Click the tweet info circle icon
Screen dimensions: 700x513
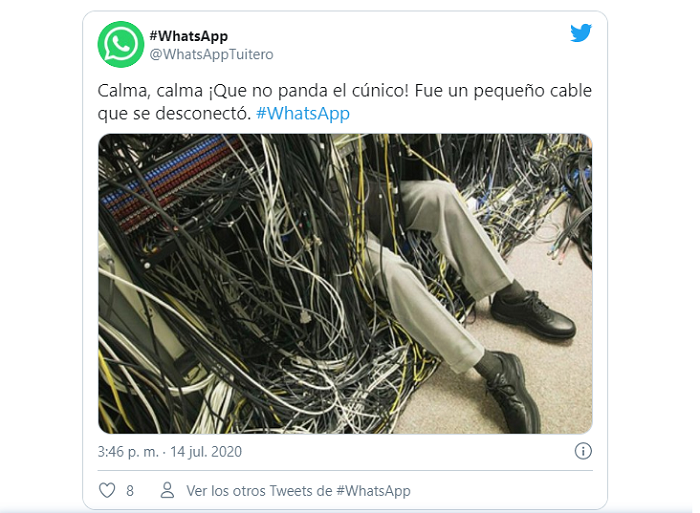pos(583,451)
